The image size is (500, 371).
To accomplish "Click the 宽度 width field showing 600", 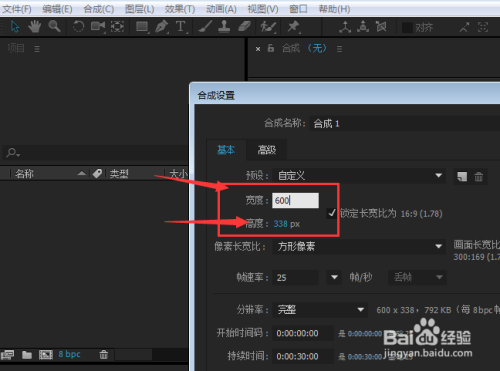I will (295, 200).
